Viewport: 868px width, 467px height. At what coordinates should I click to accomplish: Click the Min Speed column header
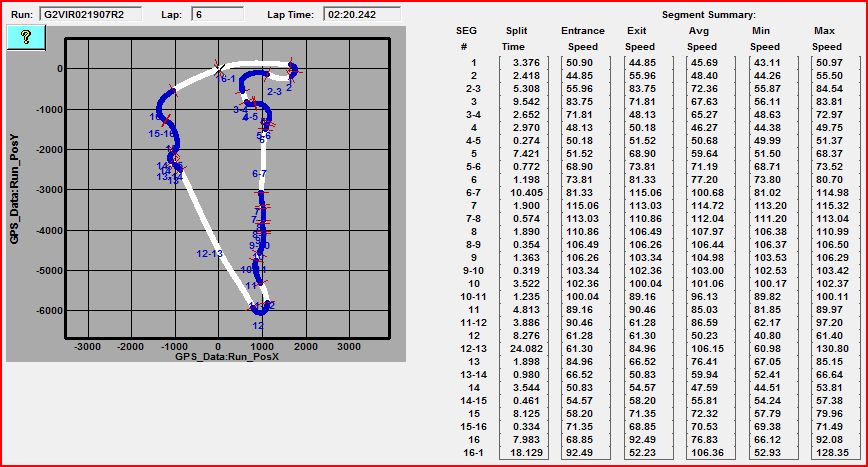pyautogui.click(x=764, y=39)
